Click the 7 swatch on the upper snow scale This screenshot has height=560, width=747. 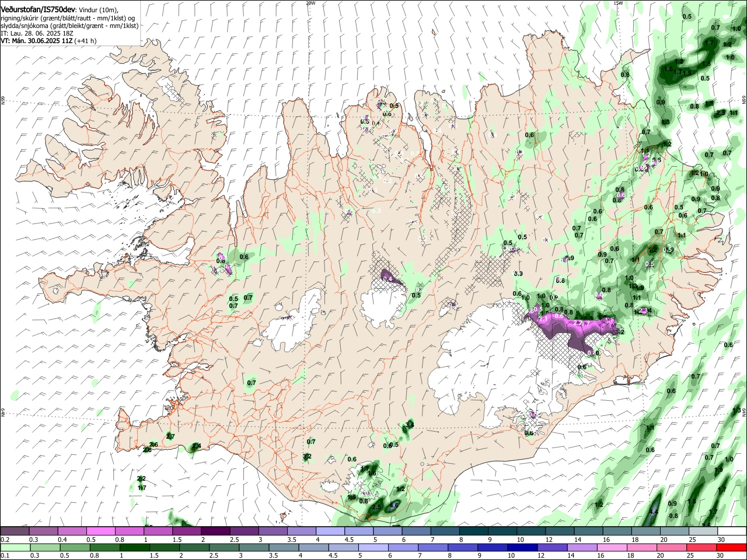[444, 531]
